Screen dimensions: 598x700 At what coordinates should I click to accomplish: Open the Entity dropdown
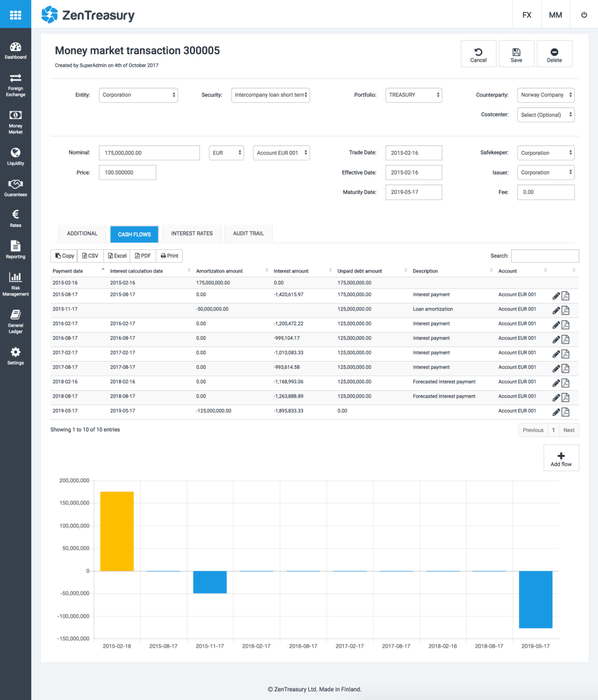138,95
